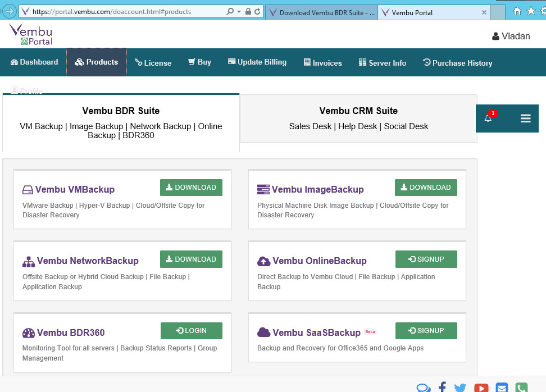
Task: Open the Buy menu item
Action: 199,62
